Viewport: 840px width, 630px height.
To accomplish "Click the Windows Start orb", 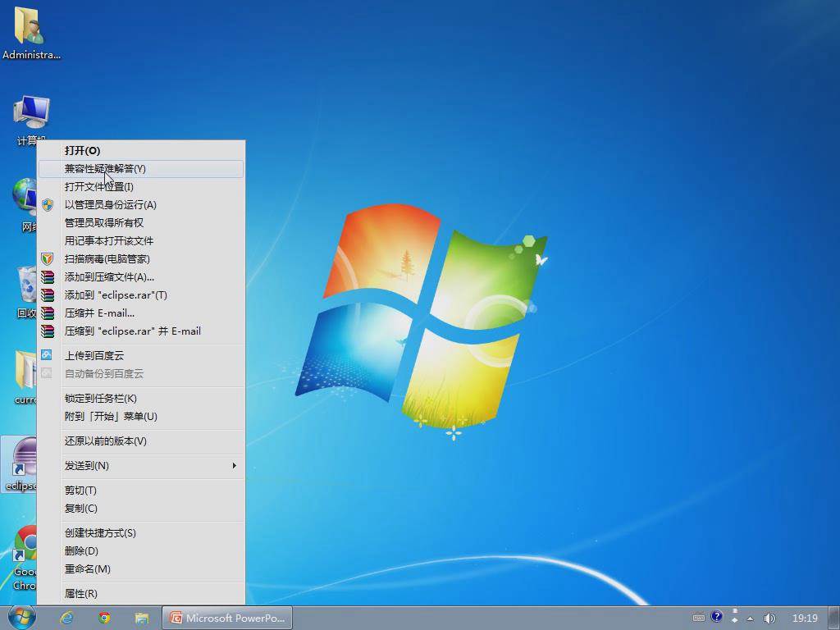I will [x=22, y=617].
